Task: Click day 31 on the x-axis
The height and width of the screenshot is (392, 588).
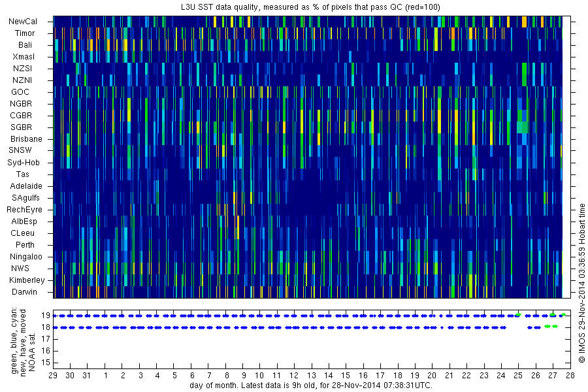Action: 87,376
